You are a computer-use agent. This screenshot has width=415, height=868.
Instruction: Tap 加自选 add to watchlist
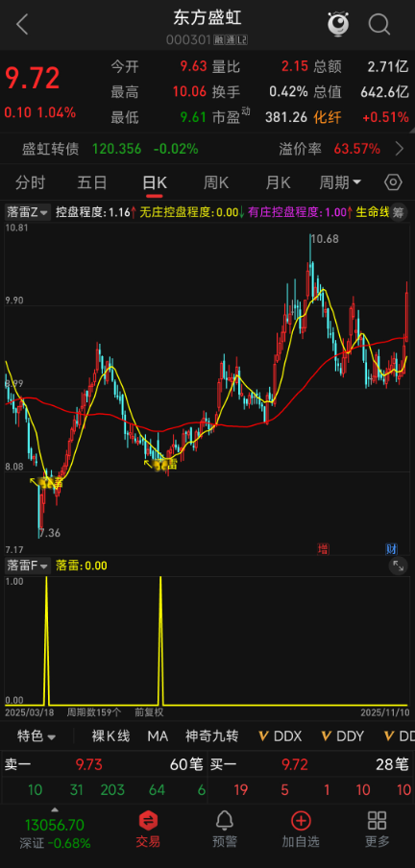pyautogui.click(x=301, y=830)
